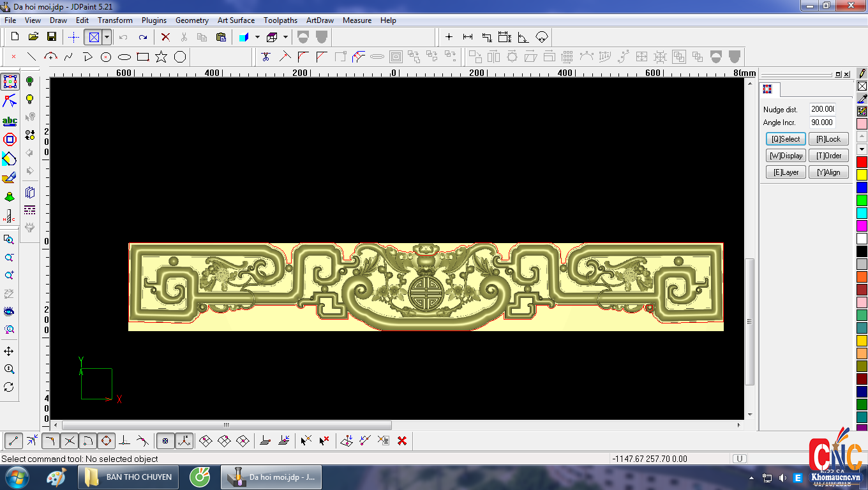The image size is (868, 490).
Task: Click the red delete X icon
Action: 165,37
